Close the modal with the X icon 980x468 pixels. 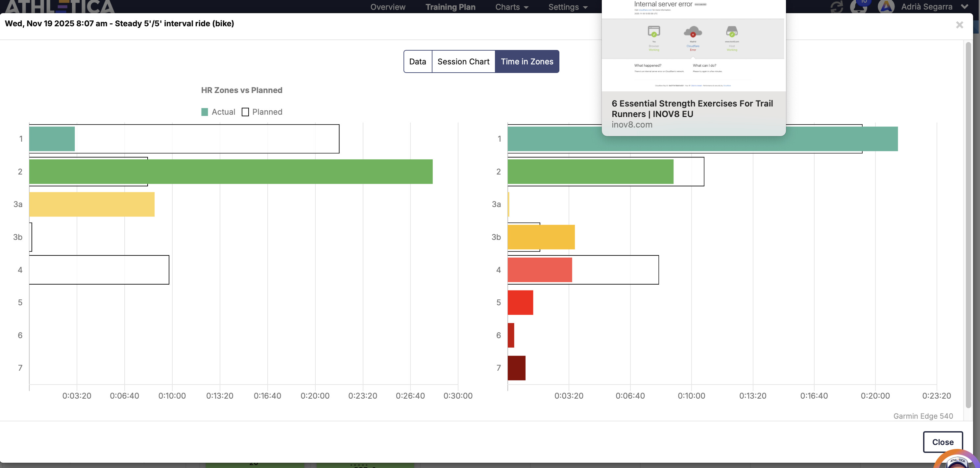click(960, 25)
